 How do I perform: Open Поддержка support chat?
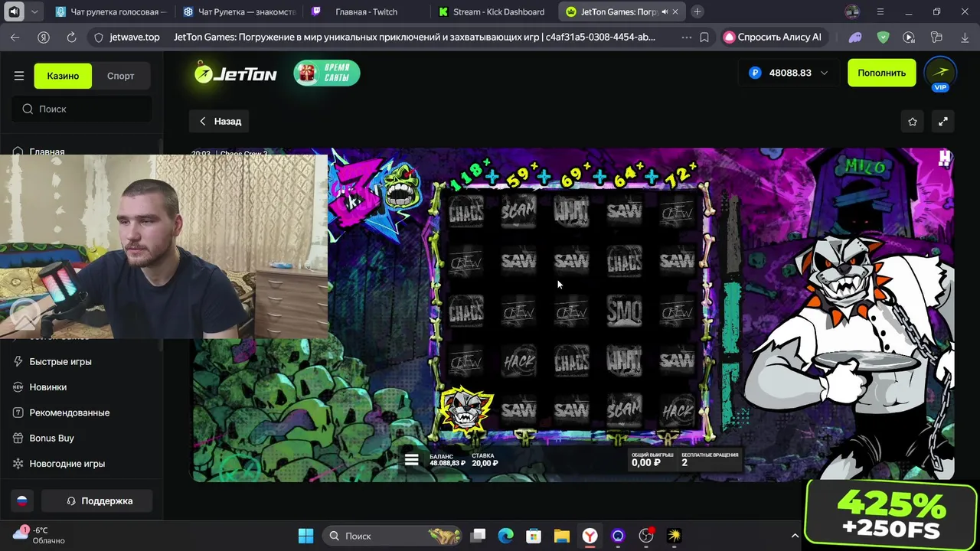point(97,500)
